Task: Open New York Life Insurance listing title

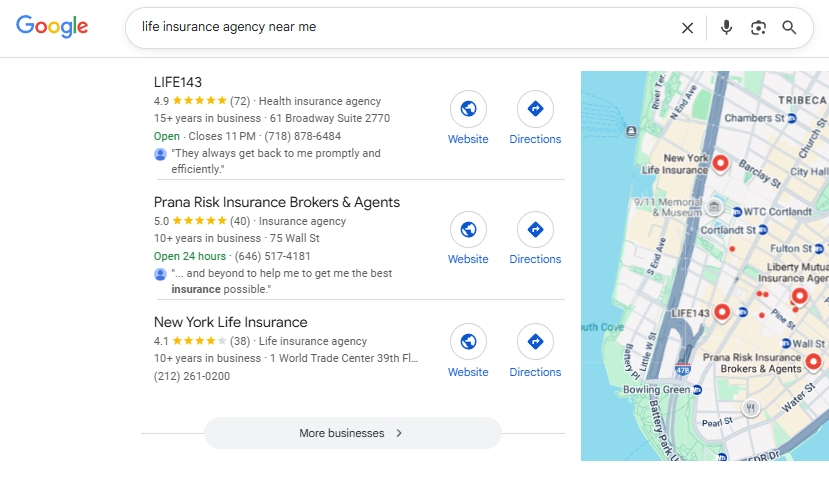Action: click(x=230, y=322)
